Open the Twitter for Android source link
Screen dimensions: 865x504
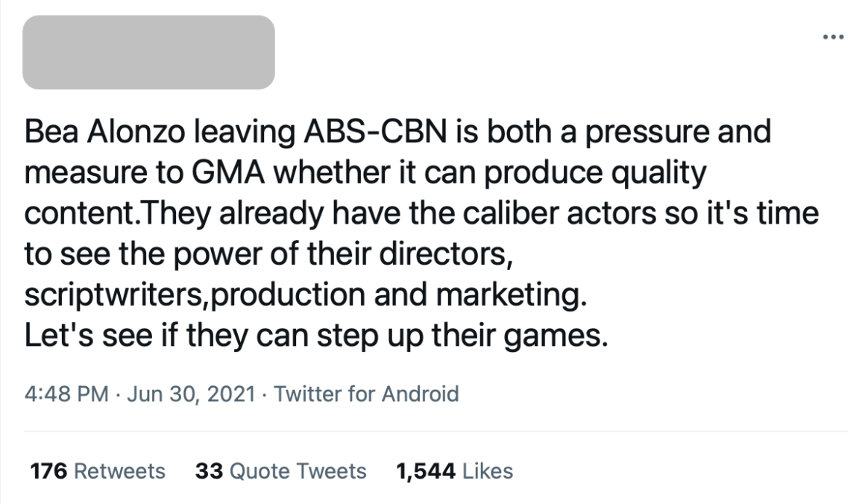click(366, 394)
